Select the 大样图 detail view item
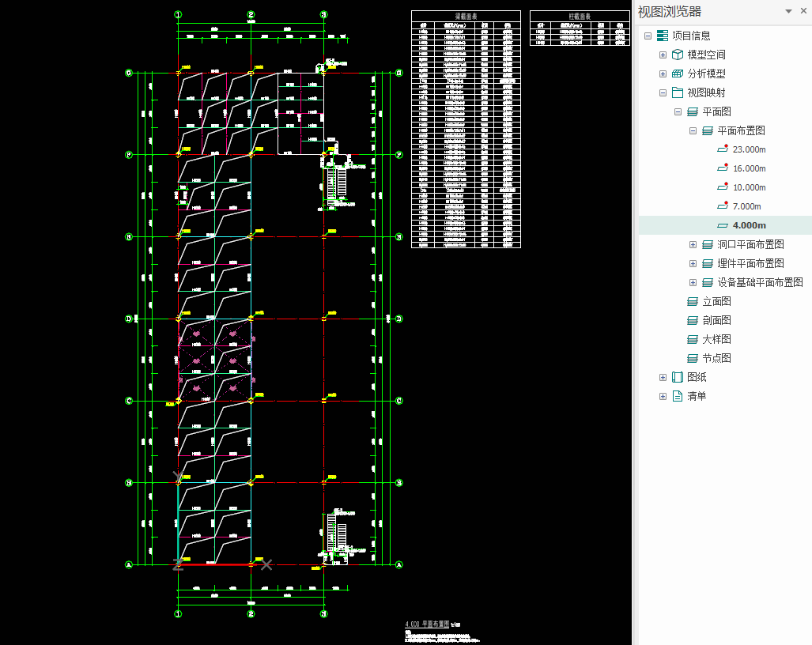This screenshot has width=812, height=645. coord(716,339)
